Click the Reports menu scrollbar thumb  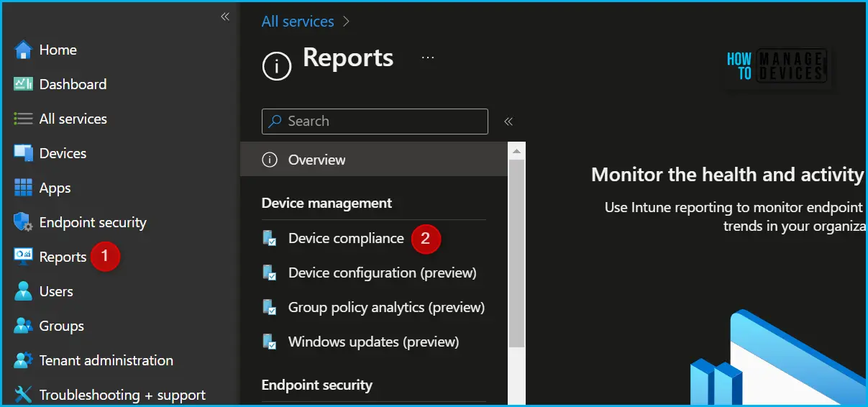pyautogui.click(x=516, y=253)
